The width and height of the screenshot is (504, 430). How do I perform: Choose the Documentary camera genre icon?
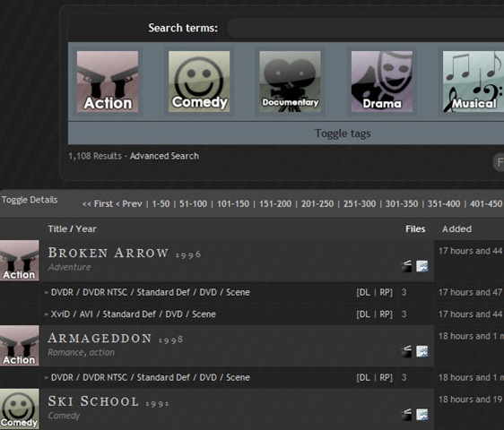(291, 82)
